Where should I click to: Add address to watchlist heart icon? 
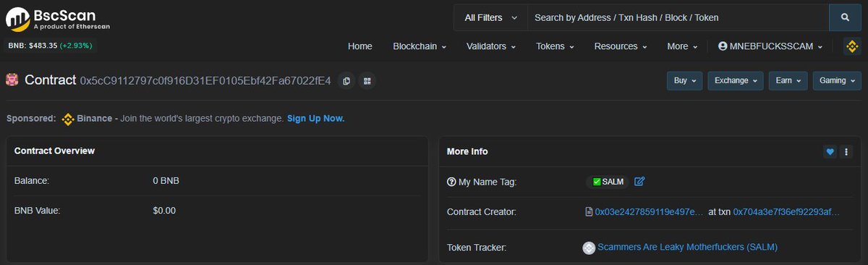(x=830, y=152)
